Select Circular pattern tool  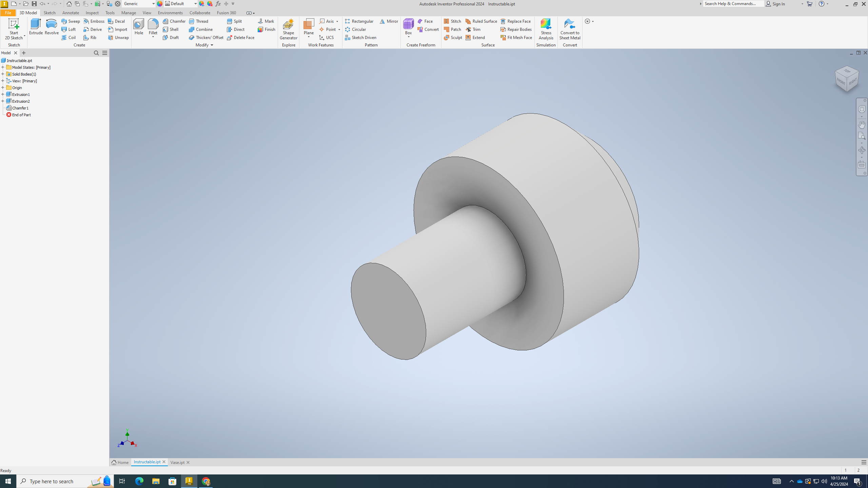[x=355, y=29]
